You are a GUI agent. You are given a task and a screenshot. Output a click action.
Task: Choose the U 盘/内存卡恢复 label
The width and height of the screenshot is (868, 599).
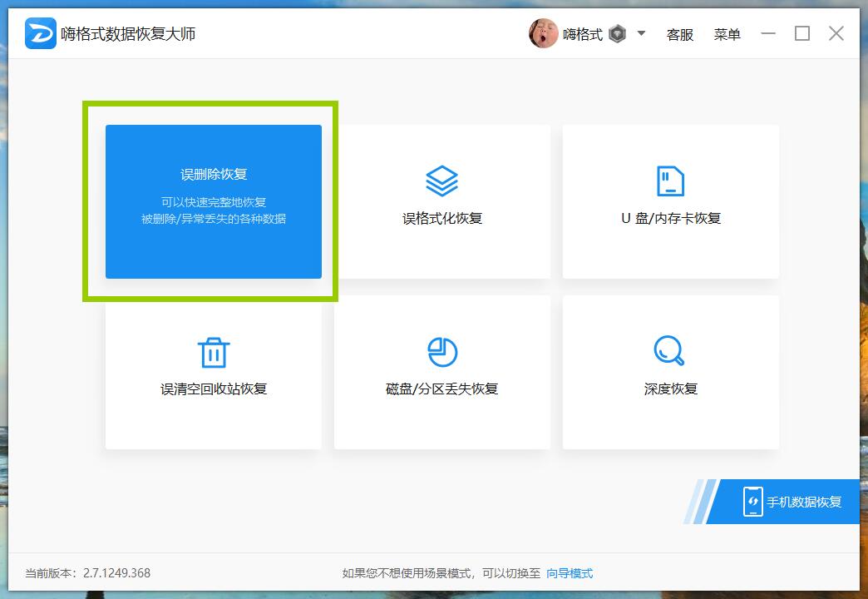coord(670,218)
